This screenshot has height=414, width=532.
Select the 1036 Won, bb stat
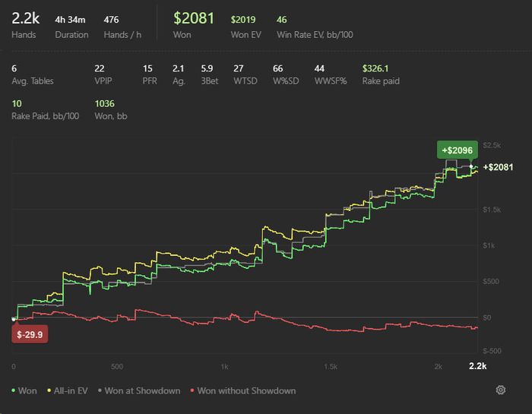point(111,110)
